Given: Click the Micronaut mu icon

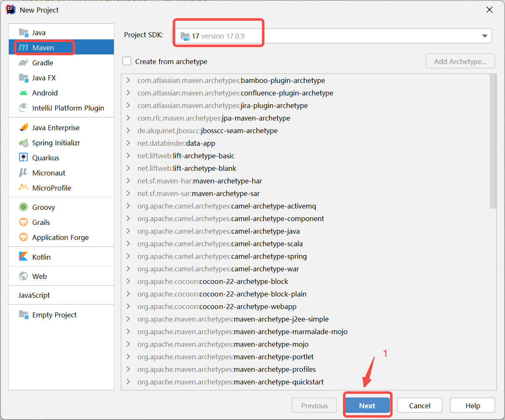Looking at the screenshot, I should (x=23, y=173).
